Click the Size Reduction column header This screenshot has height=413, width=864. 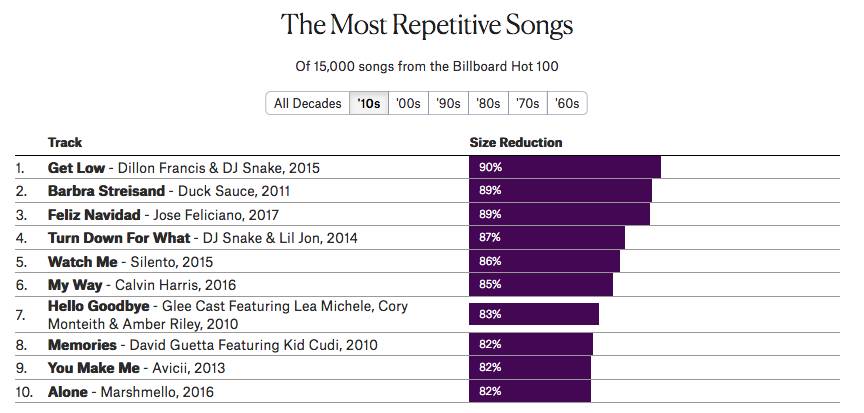coord(515,142)
